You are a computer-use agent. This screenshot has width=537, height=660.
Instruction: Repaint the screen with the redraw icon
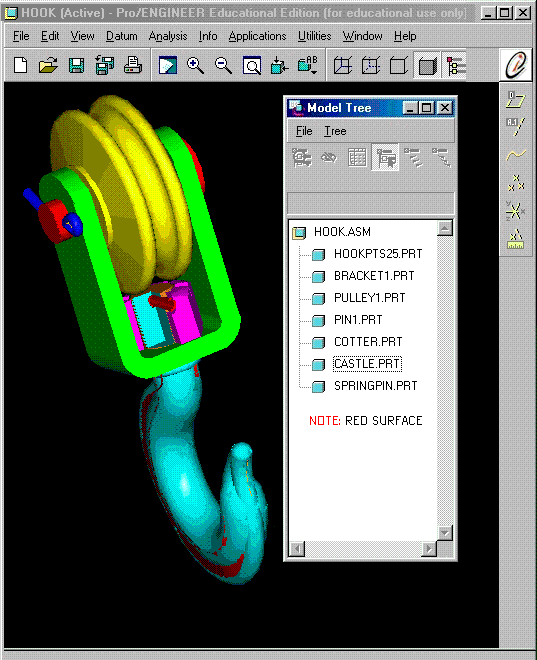167,65
